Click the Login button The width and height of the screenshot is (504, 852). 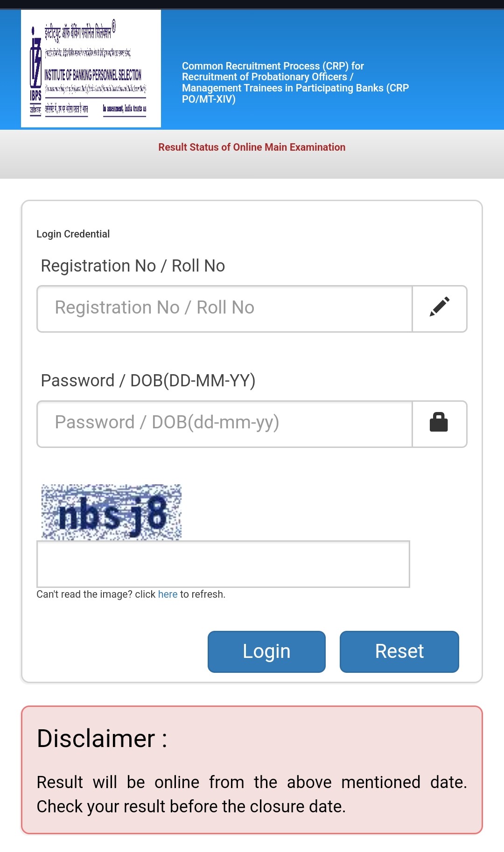(266, 651)
